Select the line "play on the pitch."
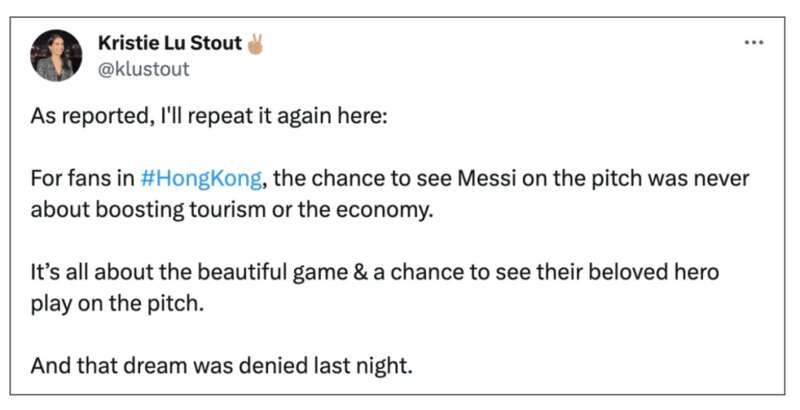800x410 pixels. click(x=117, y=304)
